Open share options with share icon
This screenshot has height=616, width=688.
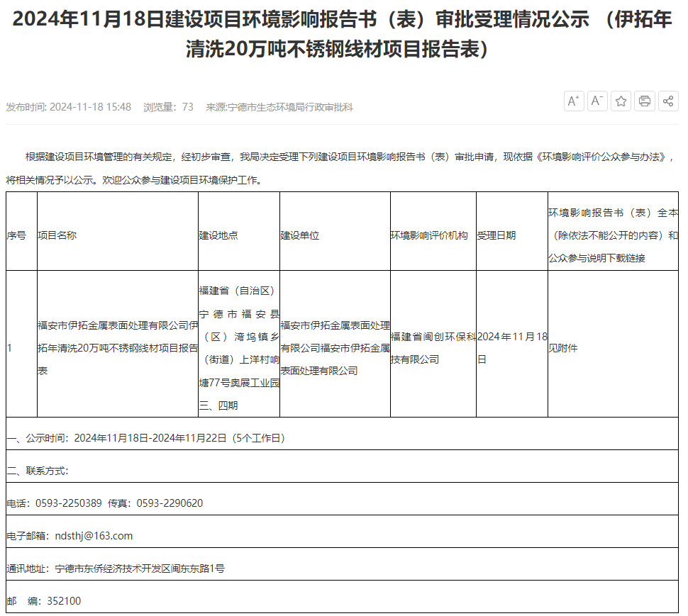pos(667,101)
